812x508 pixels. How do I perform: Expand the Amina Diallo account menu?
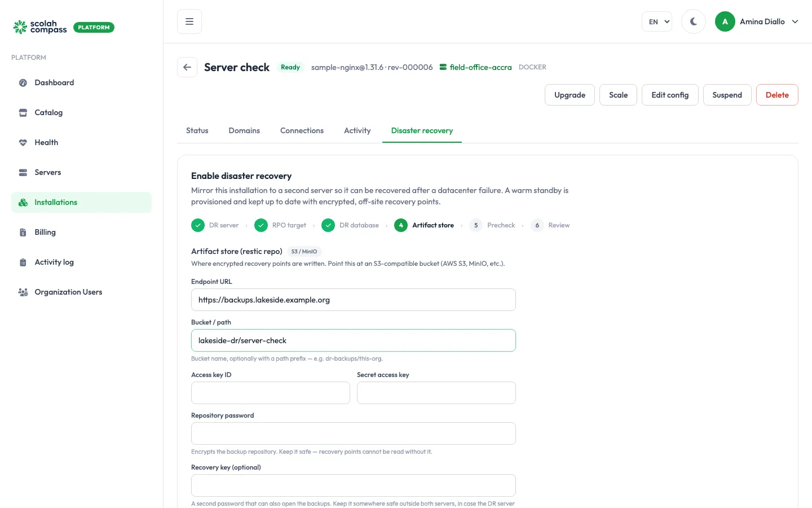[757, 21]
